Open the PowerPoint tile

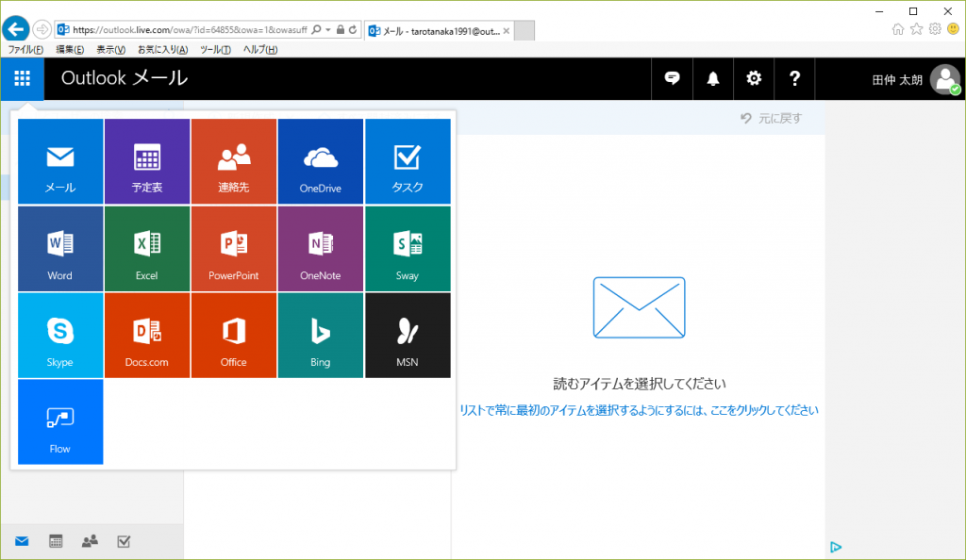234,249
